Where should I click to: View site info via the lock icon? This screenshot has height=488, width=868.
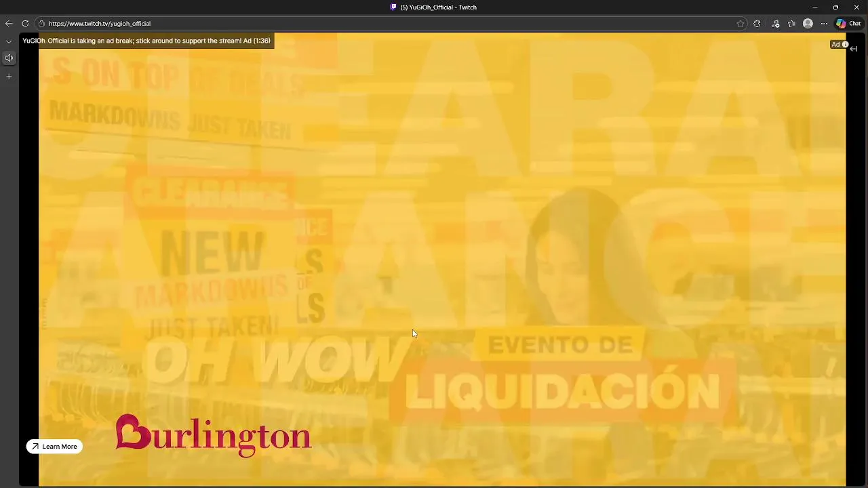coord(41,23)
